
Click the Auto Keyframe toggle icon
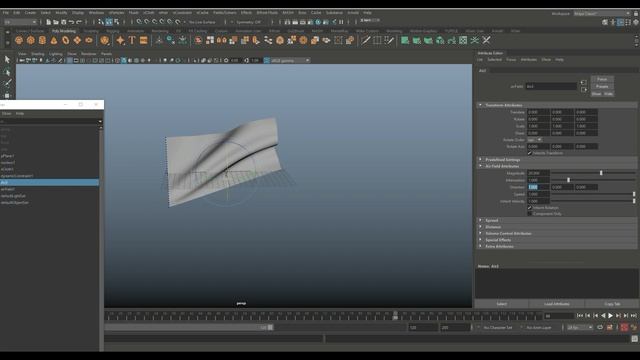624,327
